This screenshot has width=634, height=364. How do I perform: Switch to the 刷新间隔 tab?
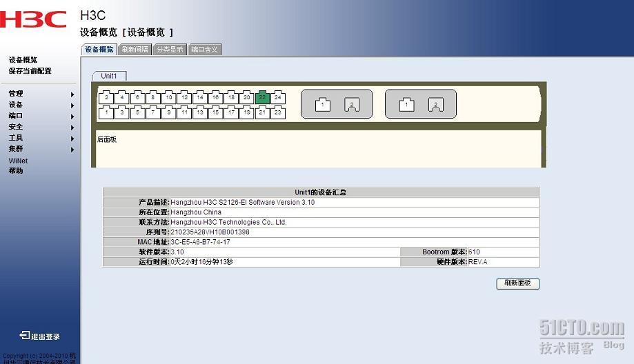pos(135,49)
